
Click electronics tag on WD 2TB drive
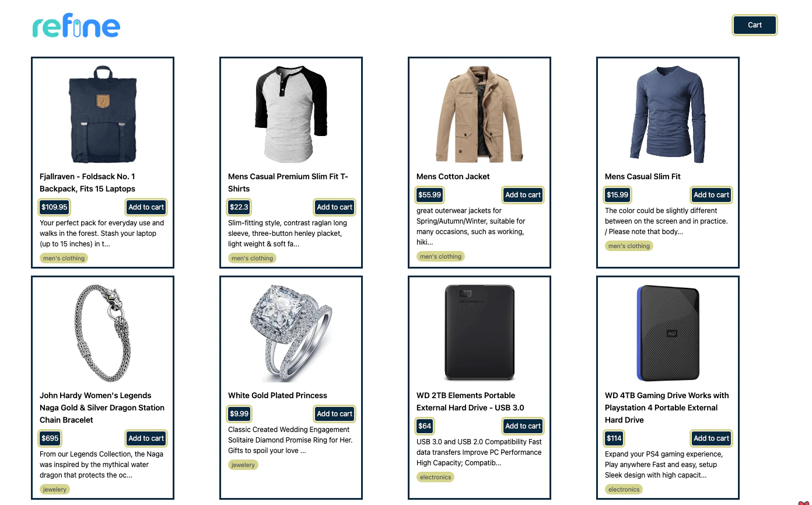coord(435,478)
